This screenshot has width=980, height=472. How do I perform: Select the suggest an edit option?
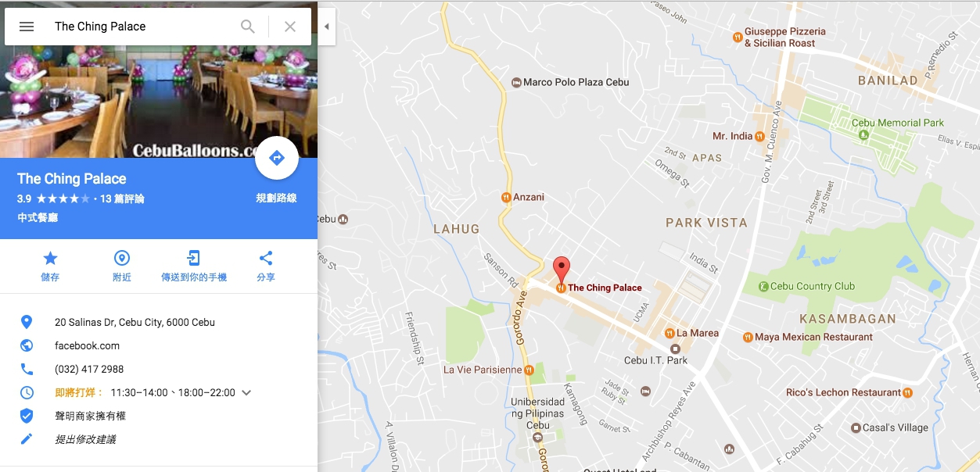click(x=85, y=439)
